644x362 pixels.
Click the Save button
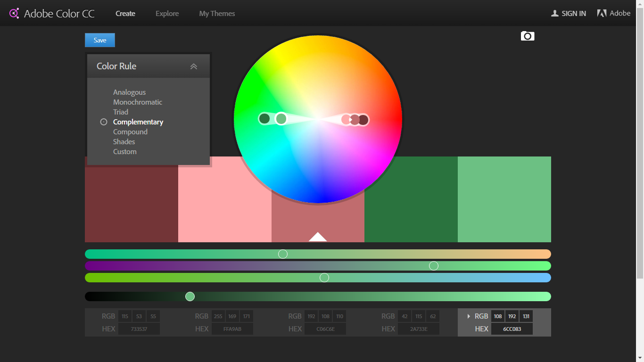tap(100, 40)
